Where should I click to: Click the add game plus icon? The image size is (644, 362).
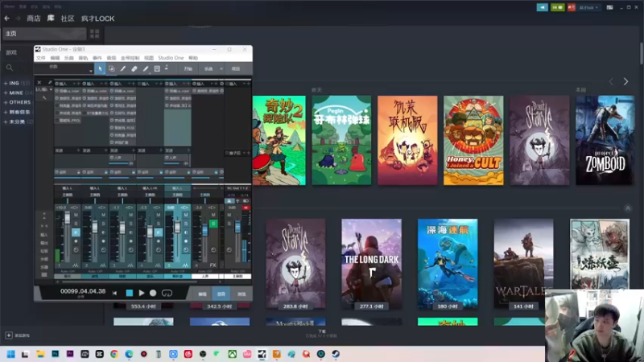pyautogui.click(x=9, y=335)
